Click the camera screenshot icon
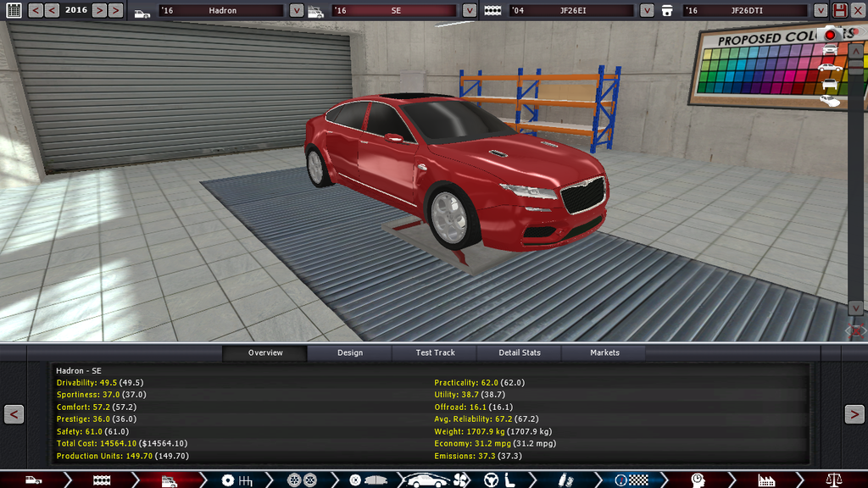 830,35
